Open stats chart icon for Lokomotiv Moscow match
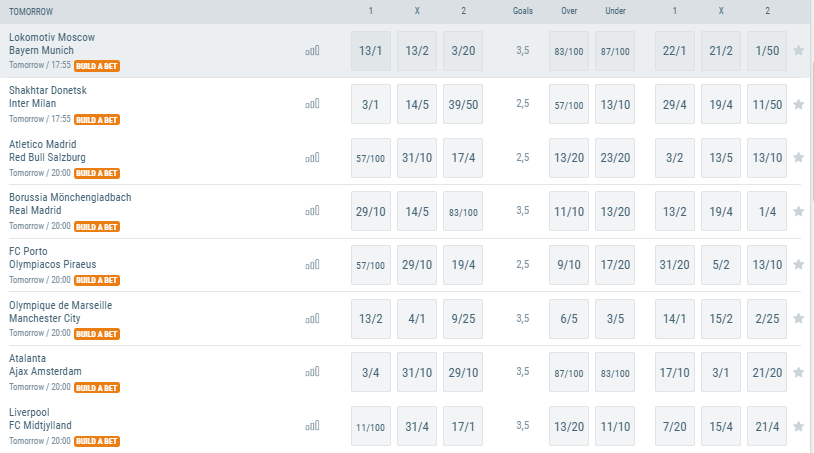Screen dimensions: 814x453 pos(313,51)
